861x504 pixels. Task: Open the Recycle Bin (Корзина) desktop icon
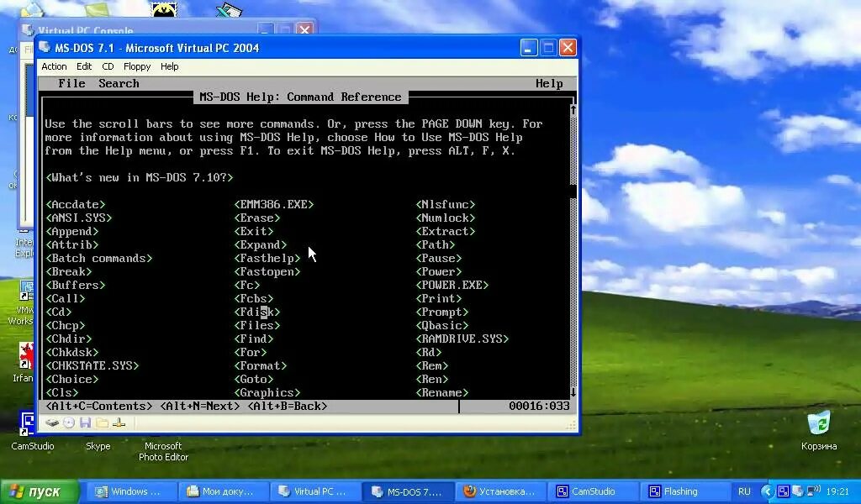tap(818, 423)
